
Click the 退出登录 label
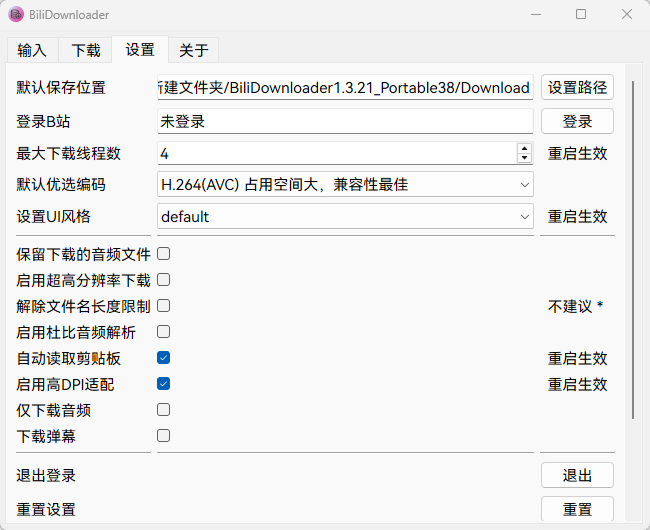click(46, 476)
